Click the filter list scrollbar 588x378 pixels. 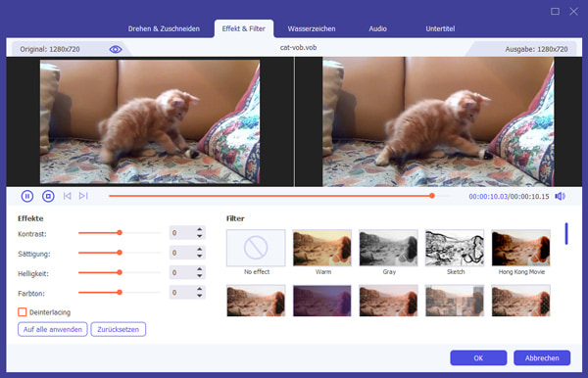click(566, 234)
